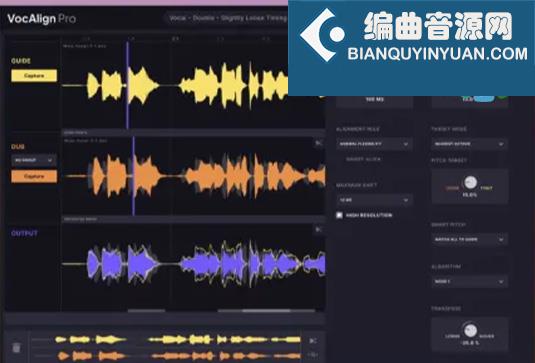Click the play icon beside the Output waveform
This screenshot has width=535, height=363.
pos(318,230)
